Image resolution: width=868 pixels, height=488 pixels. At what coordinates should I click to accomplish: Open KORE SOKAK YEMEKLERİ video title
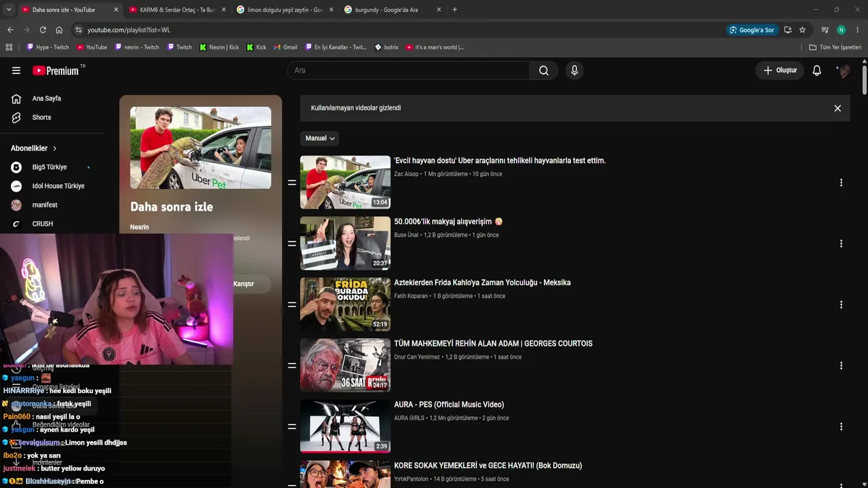coord(488,466)
